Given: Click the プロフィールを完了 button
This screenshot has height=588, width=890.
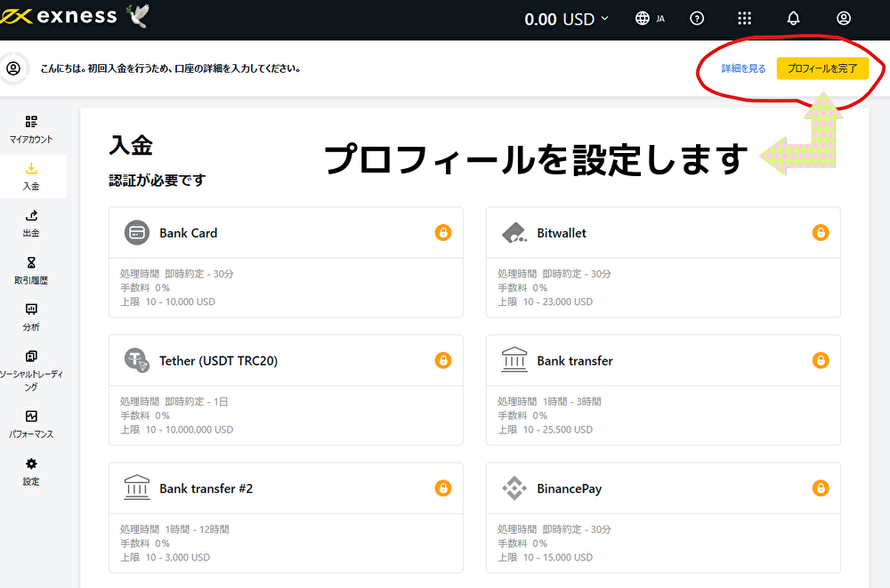Looking at the screenshot, I should 823,68.
